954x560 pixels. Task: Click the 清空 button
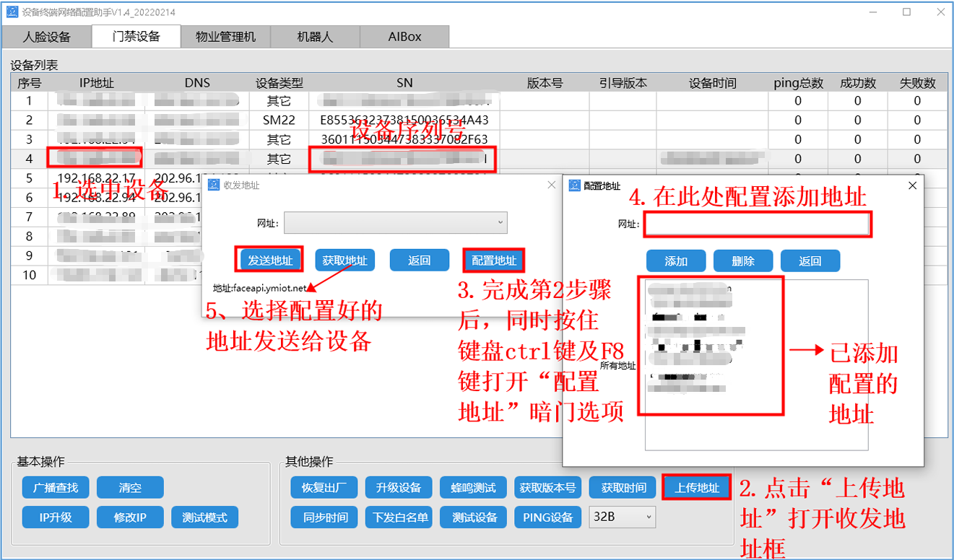(130, 488)
